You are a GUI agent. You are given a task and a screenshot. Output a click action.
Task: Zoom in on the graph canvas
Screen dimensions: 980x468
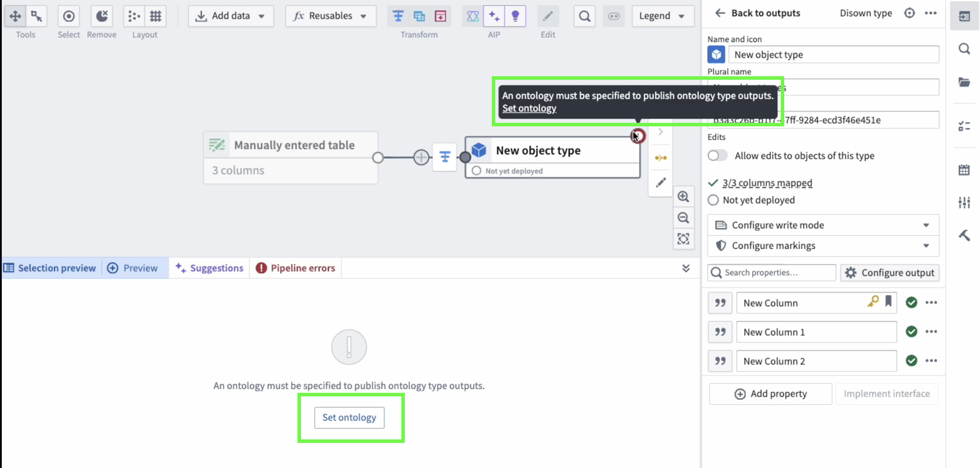pyautogui.click(x=683, y=197)
